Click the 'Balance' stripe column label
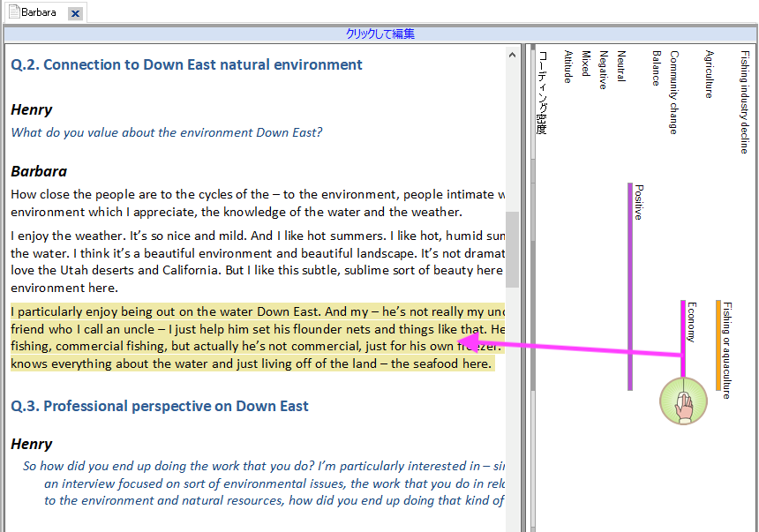Viewport: 759px width, 532px height. [x=656, y=68]
